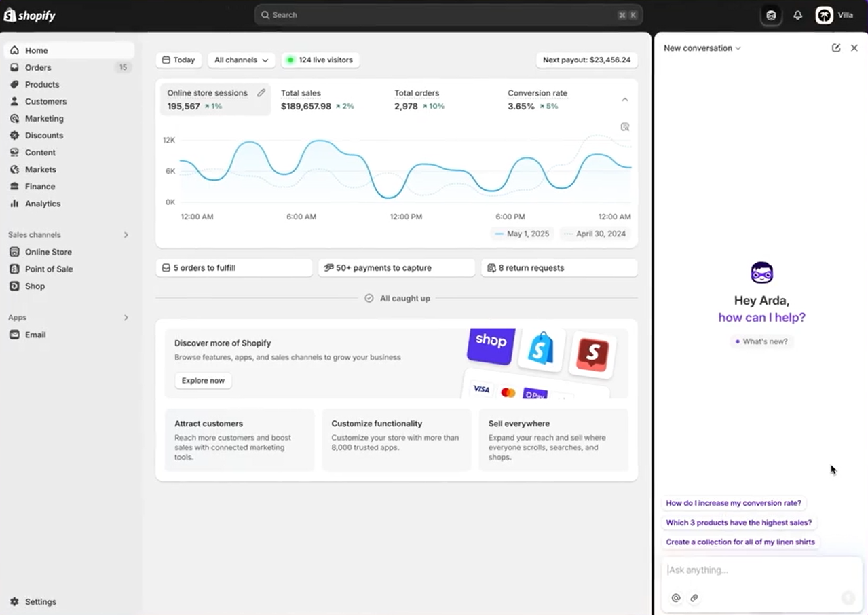Screen dimensions: 868x615
Task: Select Analytics in the sidebar
Action: pos(41,203)
